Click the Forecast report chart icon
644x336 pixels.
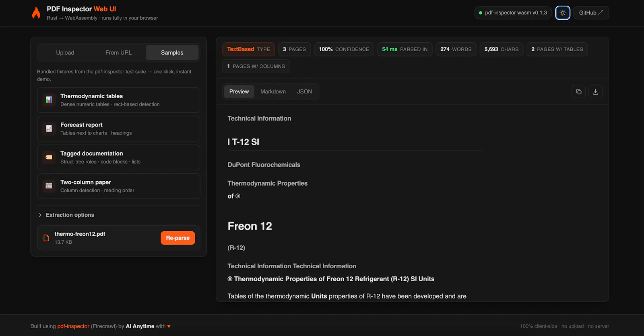49,129
